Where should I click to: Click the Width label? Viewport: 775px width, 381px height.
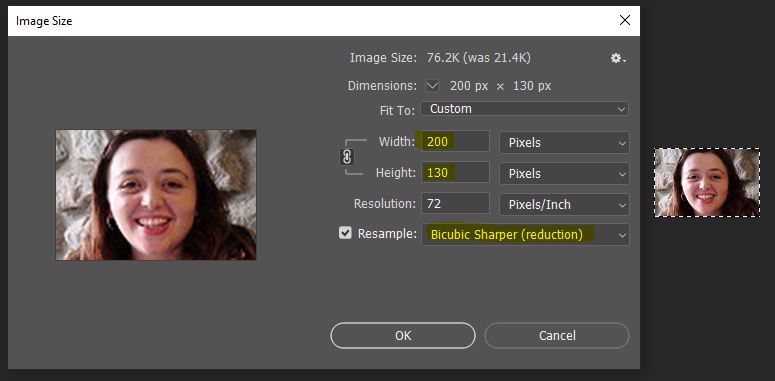(397, 141)
